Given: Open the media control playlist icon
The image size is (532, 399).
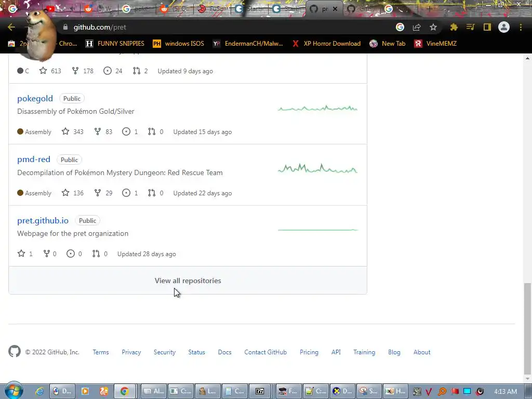Looking at the screenshot, I should point(471,27).
